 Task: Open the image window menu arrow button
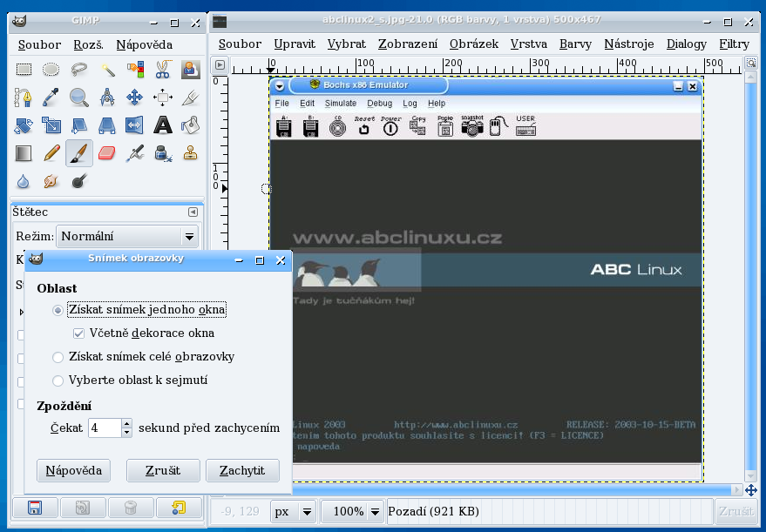tap(220, 65)
